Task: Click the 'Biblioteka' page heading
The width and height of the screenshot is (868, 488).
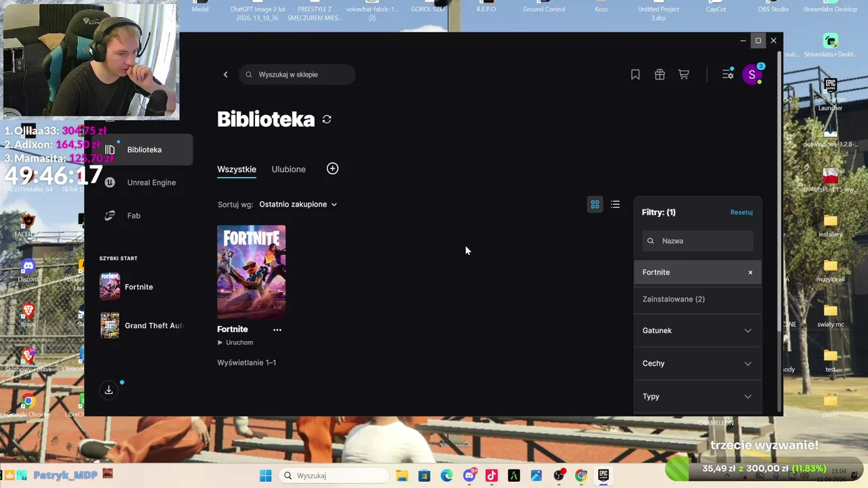Action: pos(266,119)
